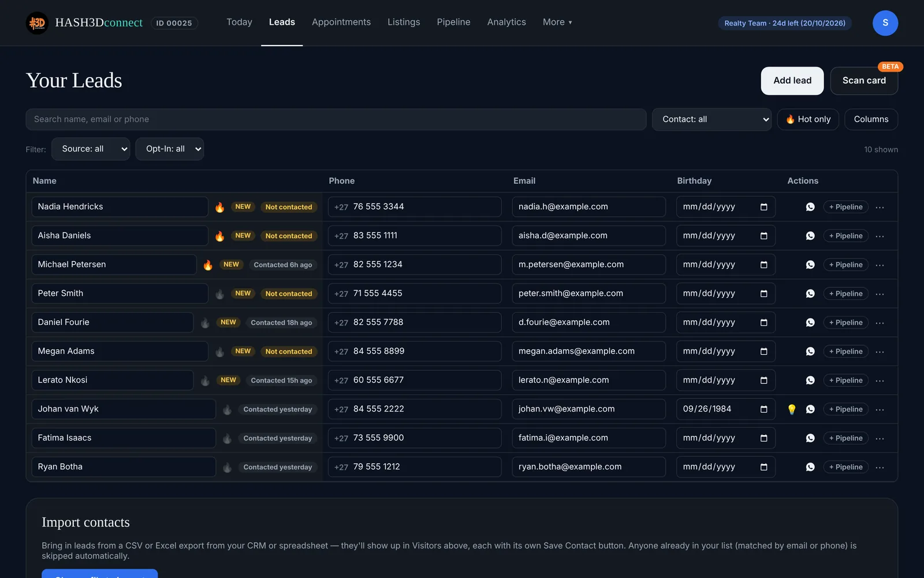The height and width of the screenshot is (578, 924).
Task: Open WhatsApp chat for Nadia Hendricks
Action: 810,207
